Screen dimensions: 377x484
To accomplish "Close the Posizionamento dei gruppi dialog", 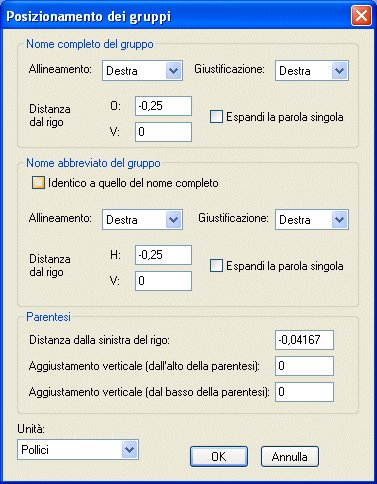I will [361, 15].
